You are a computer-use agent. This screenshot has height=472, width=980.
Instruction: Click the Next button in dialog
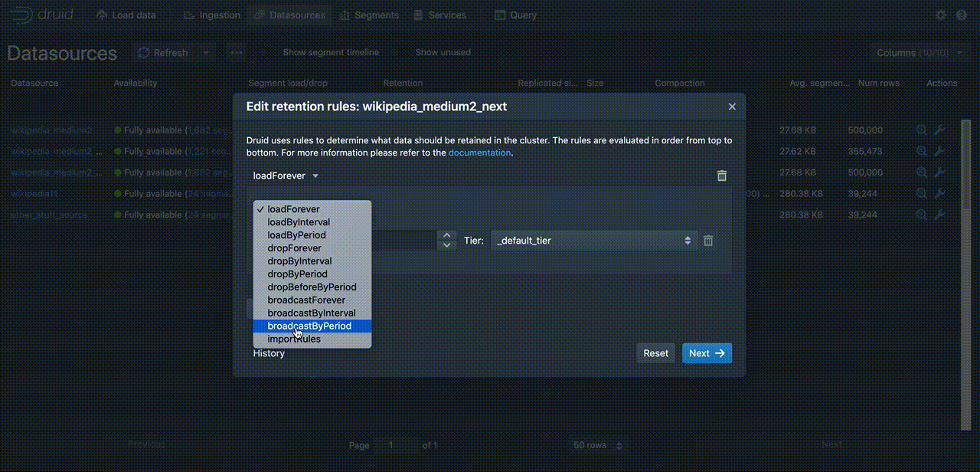(707, 353)
